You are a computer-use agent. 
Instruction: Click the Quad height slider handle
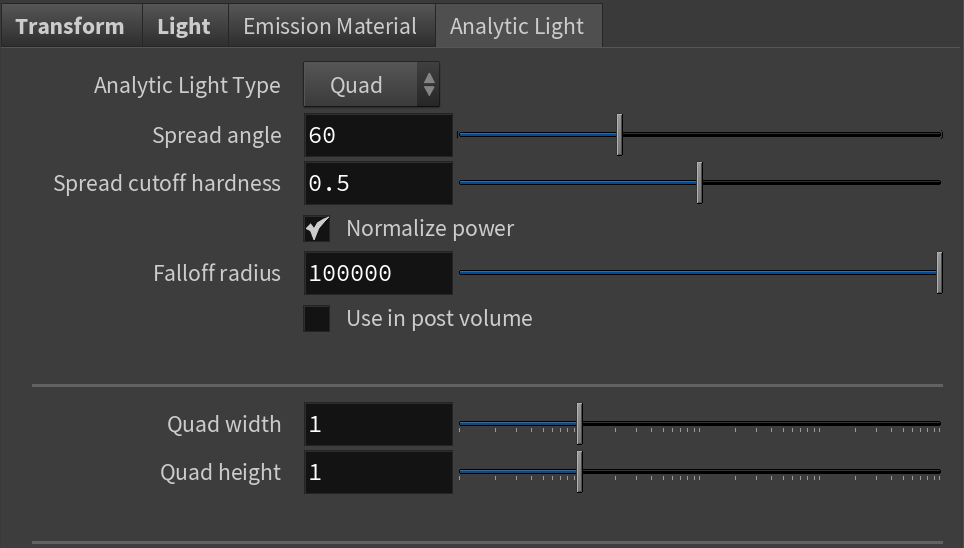[579, 472]
